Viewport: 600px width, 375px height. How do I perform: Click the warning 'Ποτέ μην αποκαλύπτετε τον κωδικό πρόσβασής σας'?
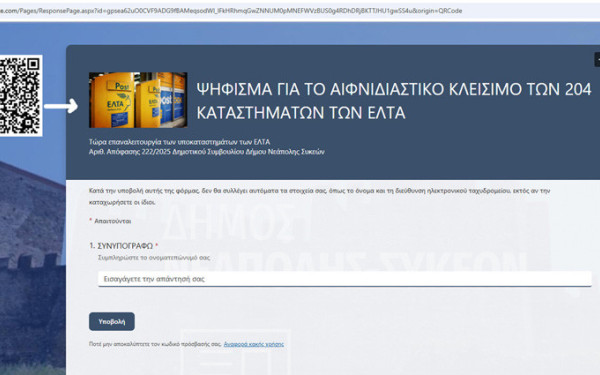[155, 344]
